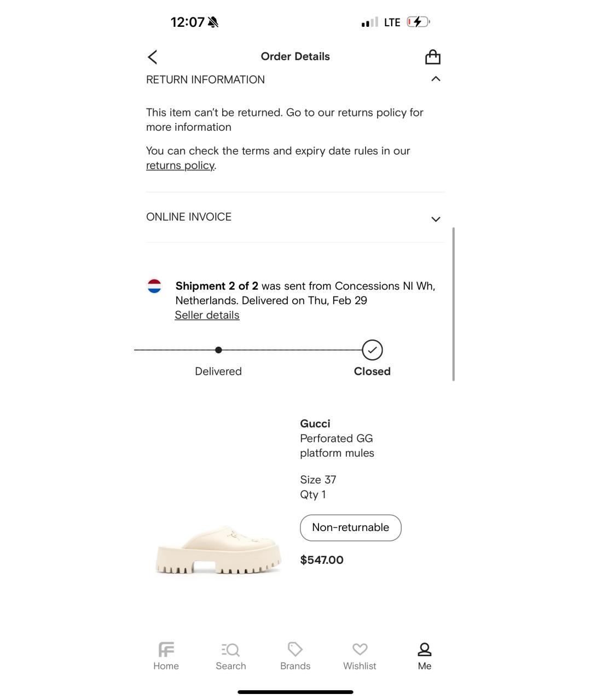
Task: Tap the Brands tag icon
Action: 295,649
